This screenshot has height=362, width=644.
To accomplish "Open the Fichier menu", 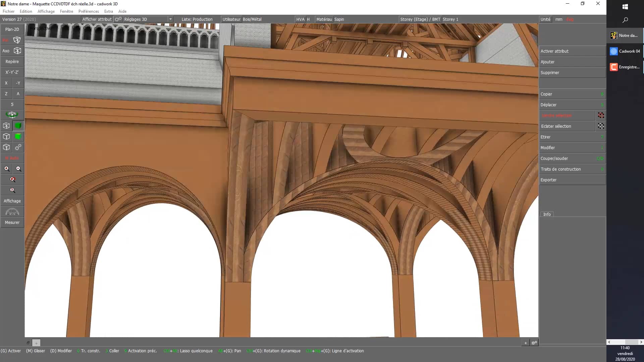I will pos(8,11).
